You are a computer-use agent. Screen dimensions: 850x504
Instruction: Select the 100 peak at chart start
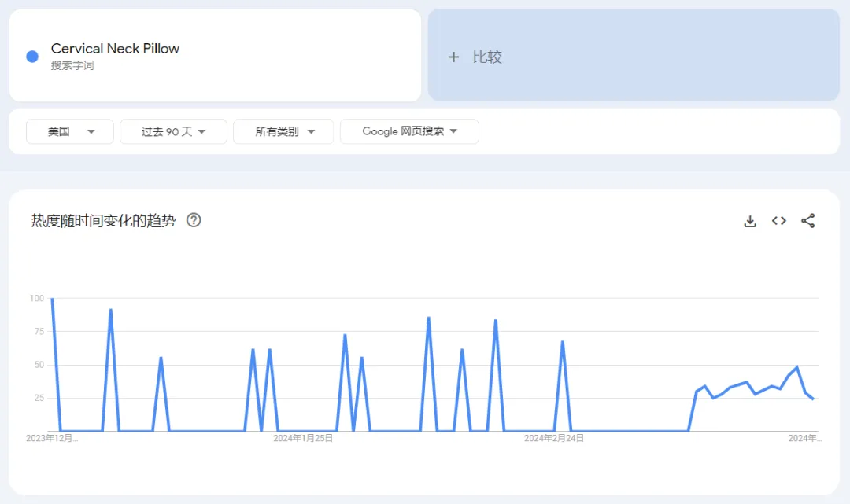point(52,299)
